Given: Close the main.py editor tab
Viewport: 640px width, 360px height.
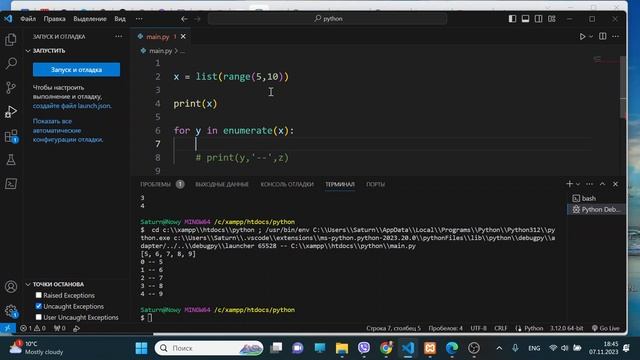Looking at the screenshot, I should tap(183, 37).
